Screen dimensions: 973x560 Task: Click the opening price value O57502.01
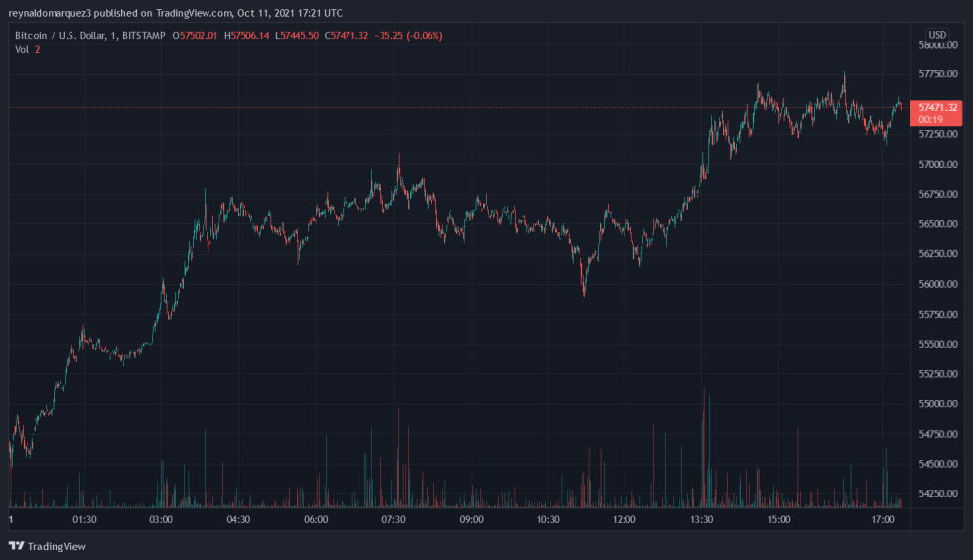[x=196, y=36]
